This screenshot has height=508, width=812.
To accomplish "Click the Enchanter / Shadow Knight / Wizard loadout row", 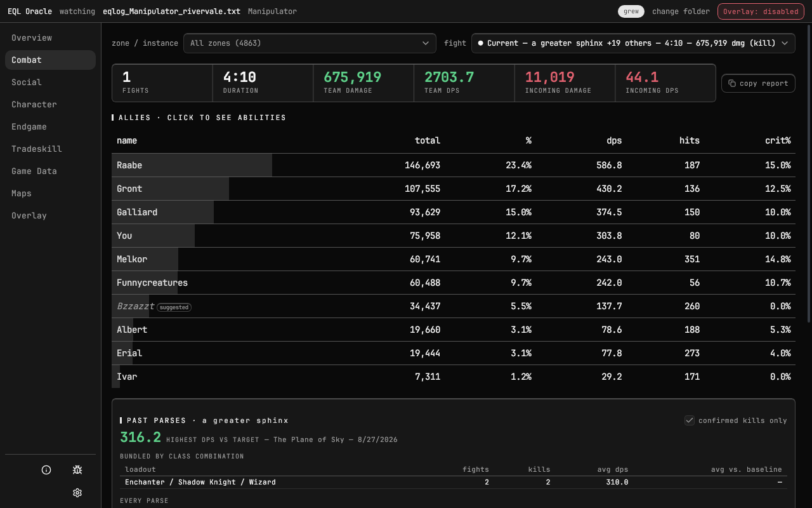I will (454, 482).
